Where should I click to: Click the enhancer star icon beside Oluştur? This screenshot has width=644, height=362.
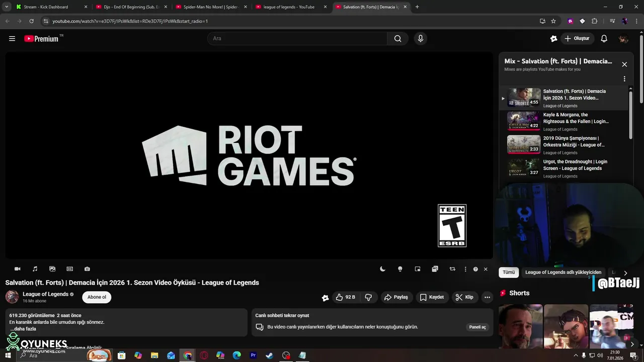point(554,39)
